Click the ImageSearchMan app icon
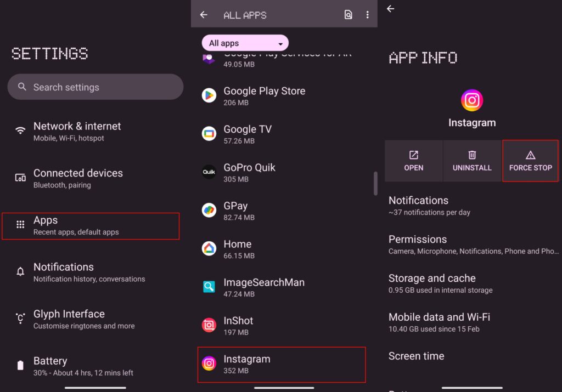The height and width of the screenshot is (392, 562). coord(209,287)
